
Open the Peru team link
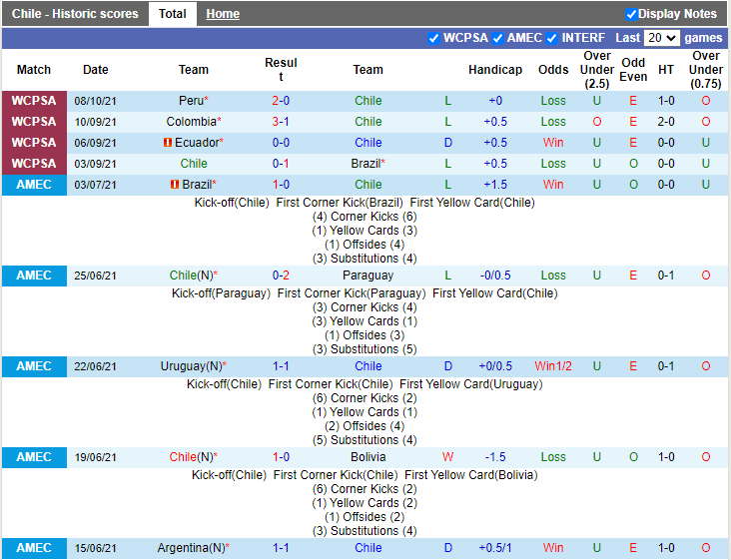coord(191,101)
